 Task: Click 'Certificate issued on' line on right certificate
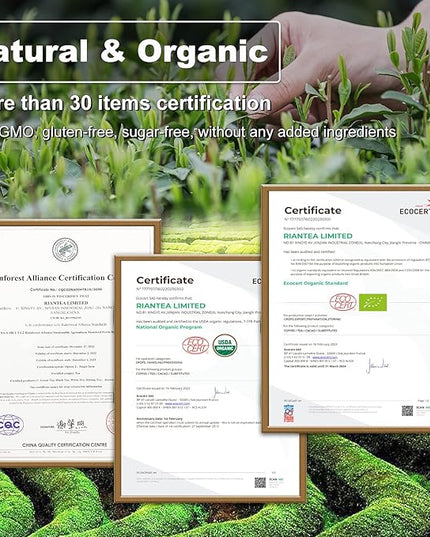(x=311, y=344)
